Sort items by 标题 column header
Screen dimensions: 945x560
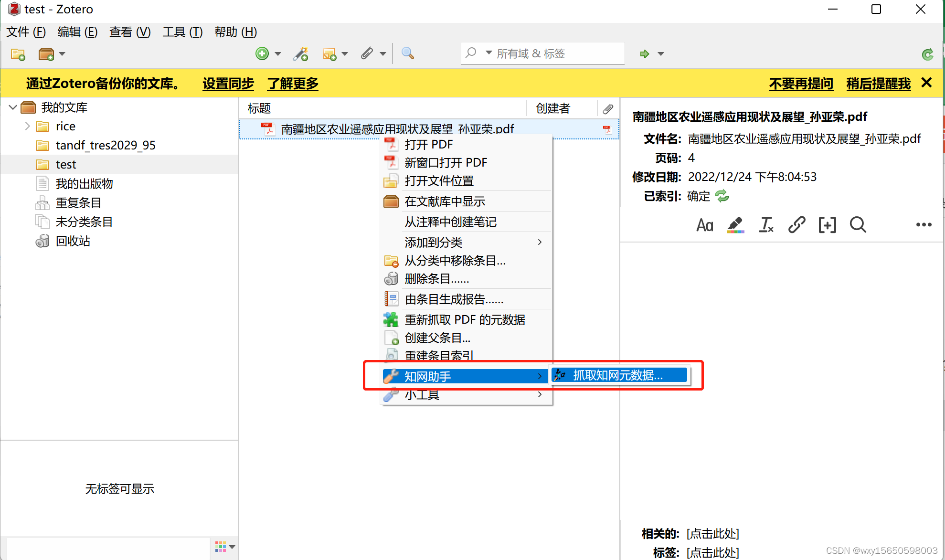[x=259, y=108]
